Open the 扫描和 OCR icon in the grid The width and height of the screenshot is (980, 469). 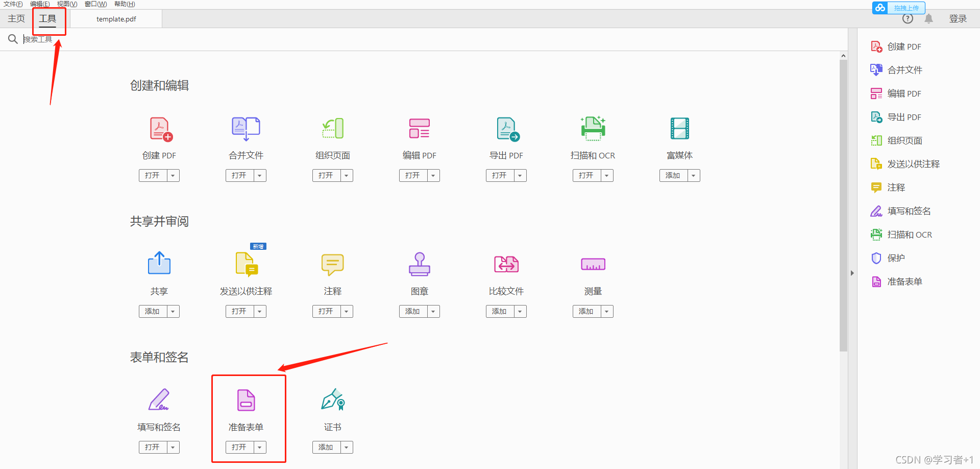[593, 128]
